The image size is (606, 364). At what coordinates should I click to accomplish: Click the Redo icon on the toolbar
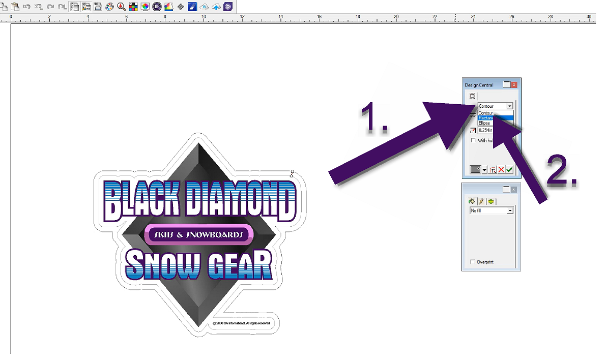click(50, 7)
